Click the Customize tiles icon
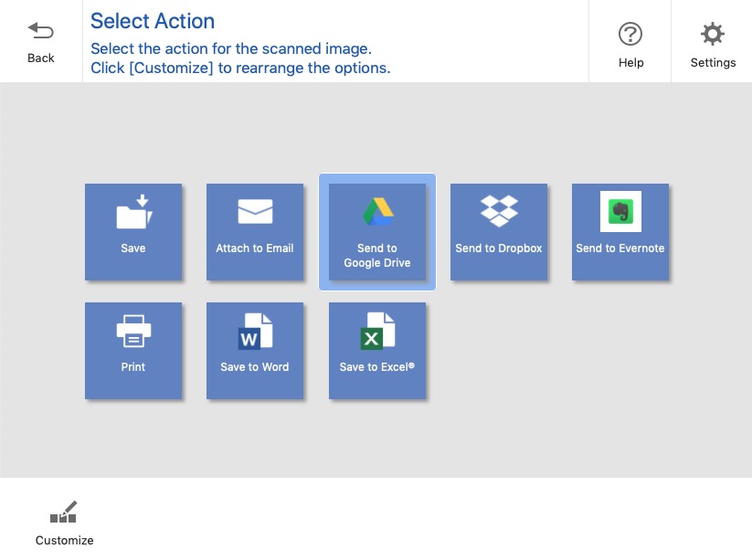Image resolution: width=752 pixels, height=560 pixels. pos(64,512)
